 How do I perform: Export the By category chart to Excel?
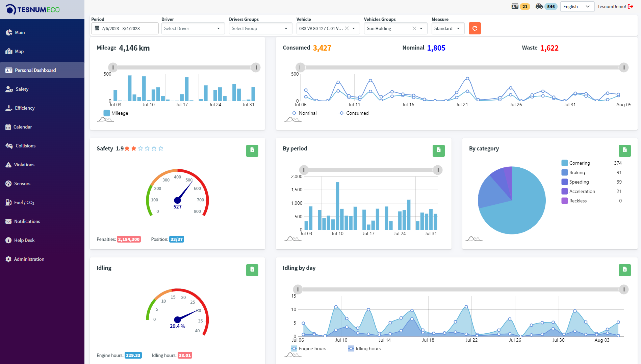(625, 151)
